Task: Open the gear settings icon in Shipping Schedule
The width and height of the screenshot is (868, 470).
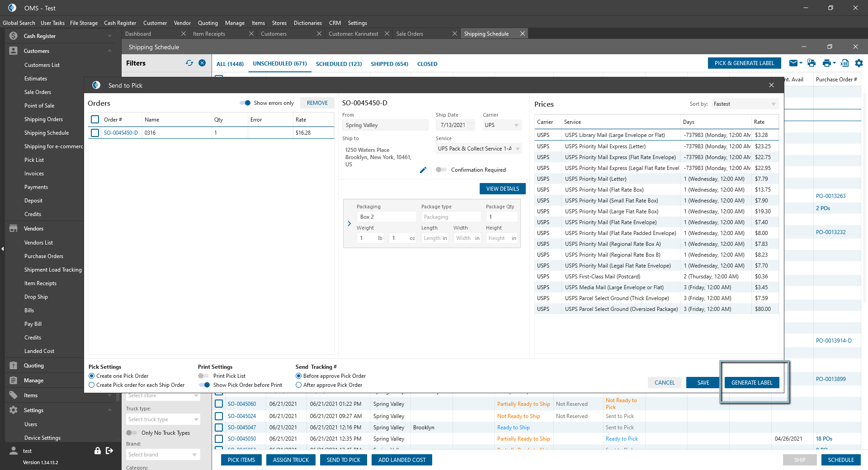Action: 859,63
